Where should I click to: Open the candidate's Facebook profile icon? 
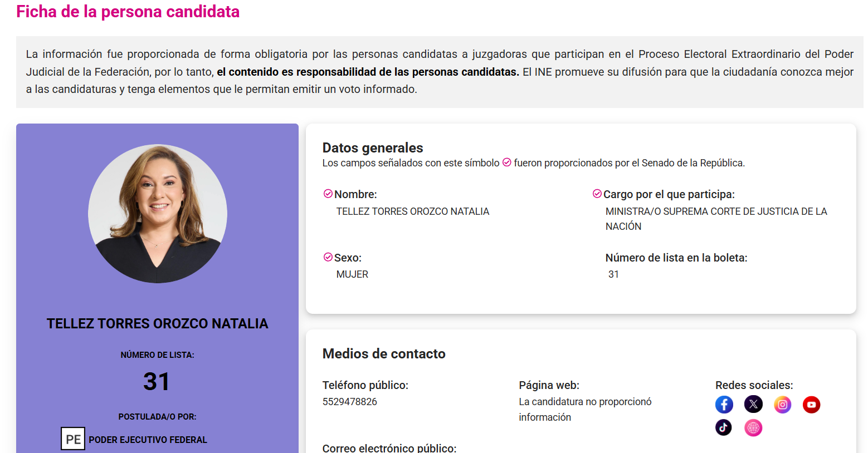coord(724,405)
